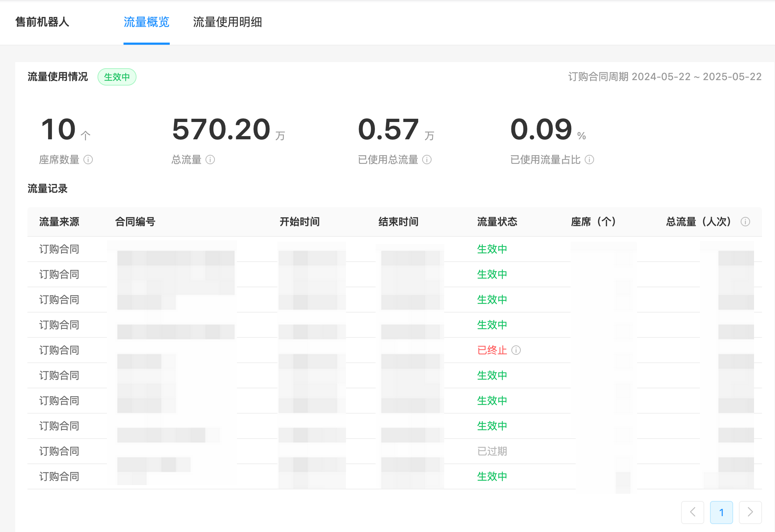Click the 总流量（人次）column header

[699, 222]
